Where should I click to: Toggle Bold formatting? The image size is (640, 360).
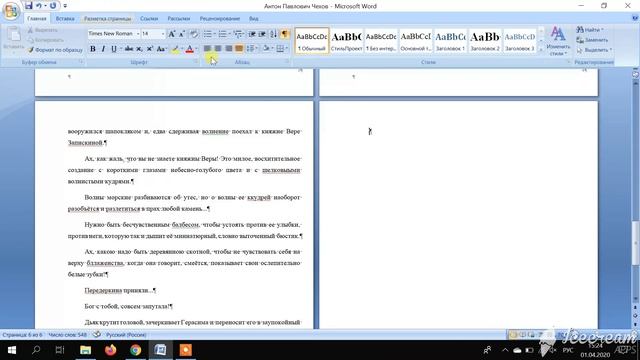point(93,49)
